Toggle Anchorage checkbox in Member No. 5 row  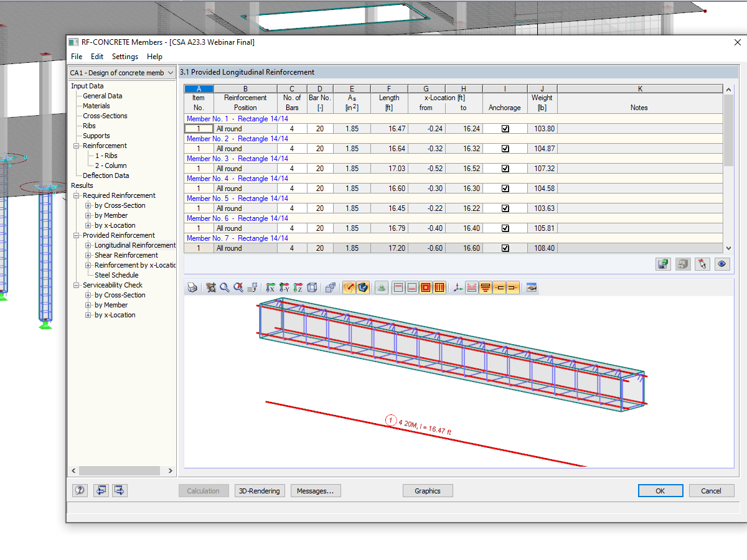(x=505, y=208)
